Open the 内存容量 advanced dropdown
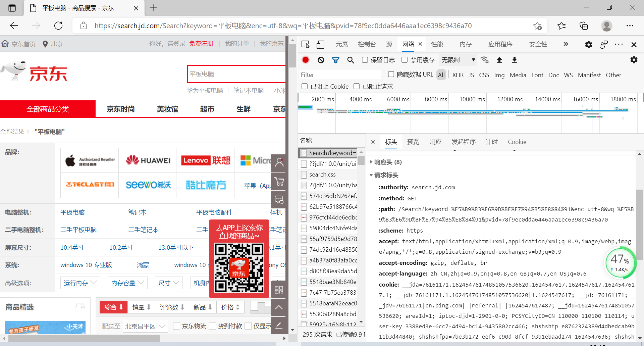This screenshot has width=644, height=346. [127, 283]
